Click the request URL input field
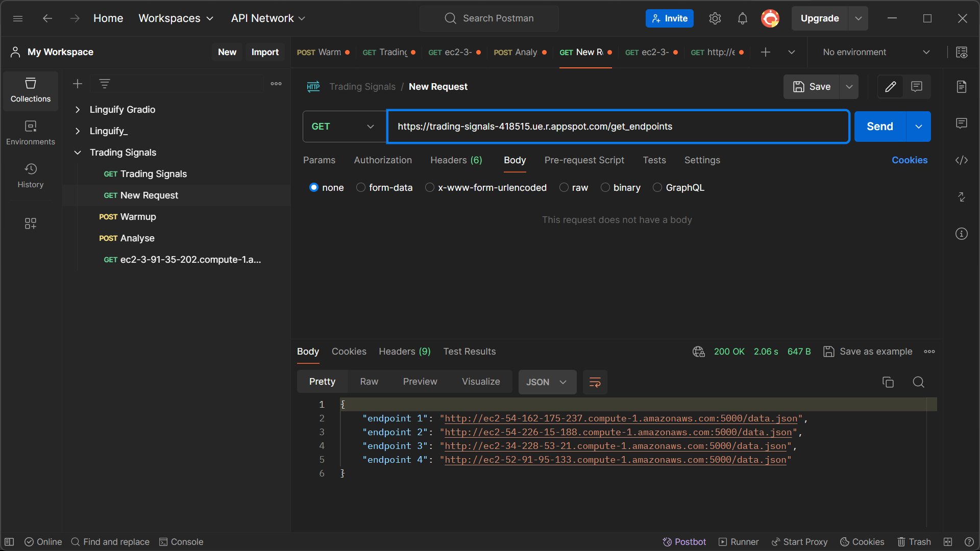The image size is (980, 551). 618,127
